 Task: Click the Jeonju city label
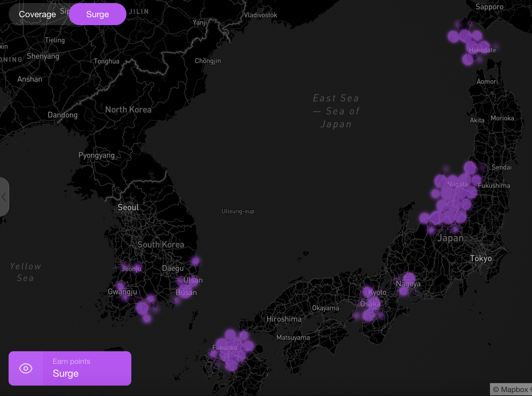point(132,269)
